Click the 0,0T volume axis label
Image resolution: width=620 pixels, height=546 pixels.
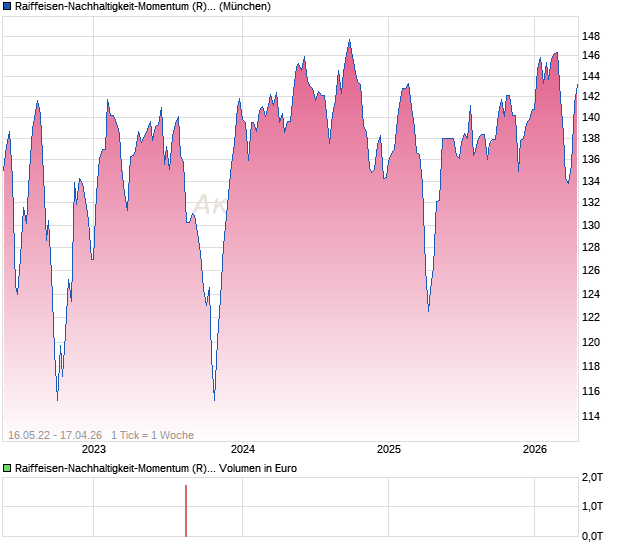point(592,536)
